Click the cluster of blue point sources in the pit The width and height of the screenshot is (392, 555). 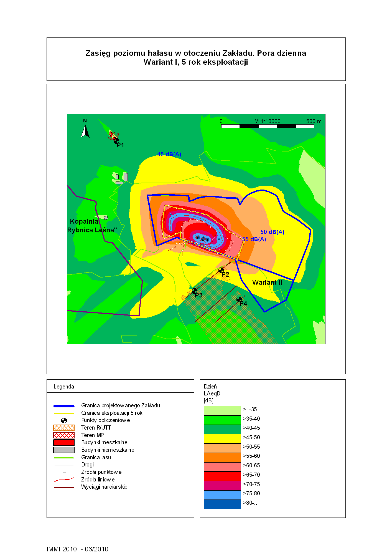pos(202,238)
